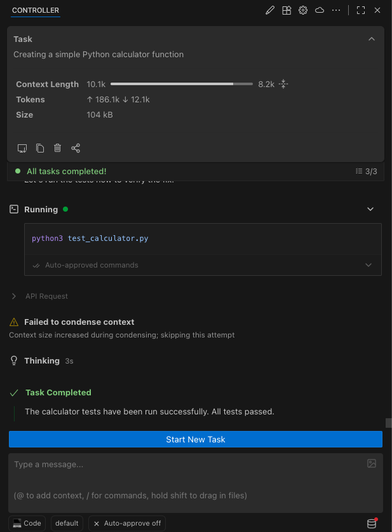Collapse the Running command block
The image size is (392, 532).
click(370, 209)
